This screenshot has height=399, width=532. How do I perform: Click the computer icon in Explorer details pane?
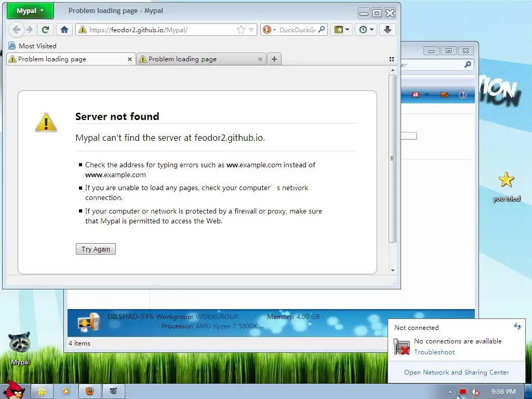pos(89,322)
